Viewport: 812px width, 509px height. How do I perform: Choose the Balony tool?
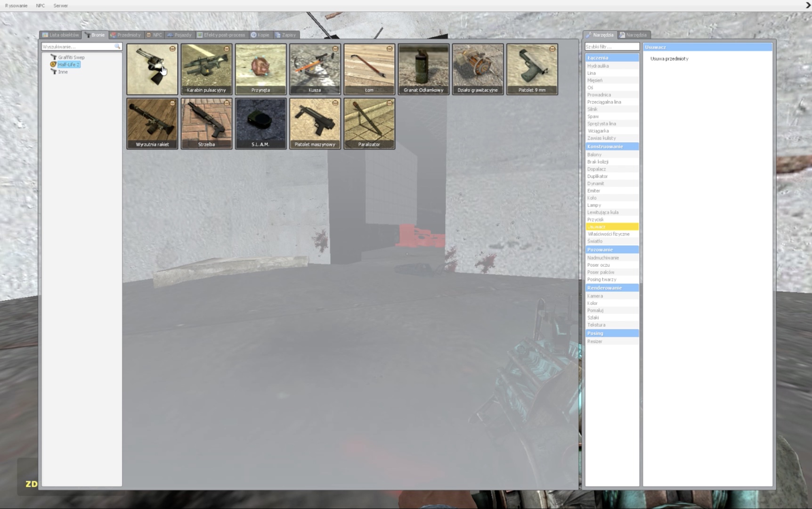[x=612, y=155]
